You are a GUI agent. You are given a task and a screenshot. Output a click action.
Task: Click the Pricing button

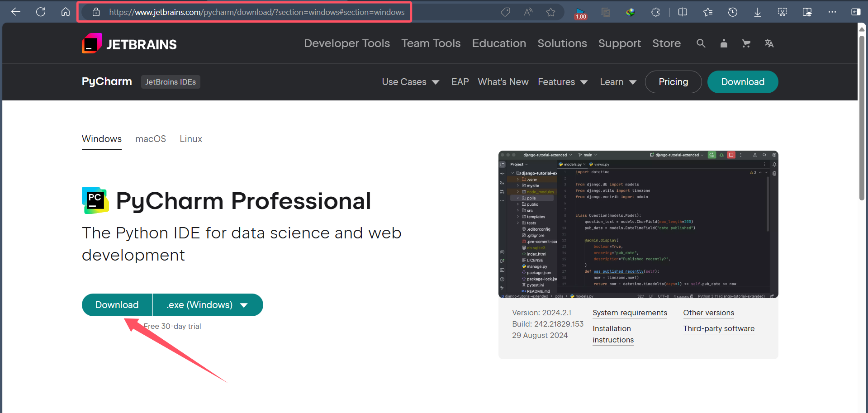(x=673, y=82)
